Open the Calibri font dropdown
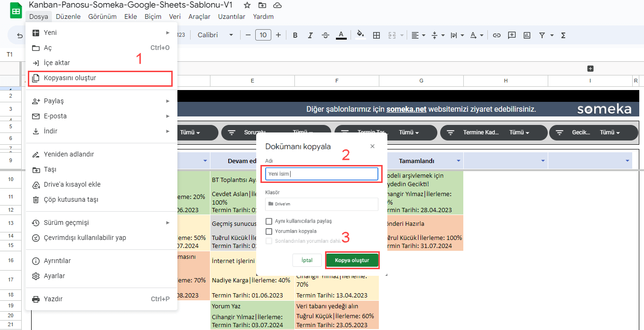644x330 pixels. [215, 35]
